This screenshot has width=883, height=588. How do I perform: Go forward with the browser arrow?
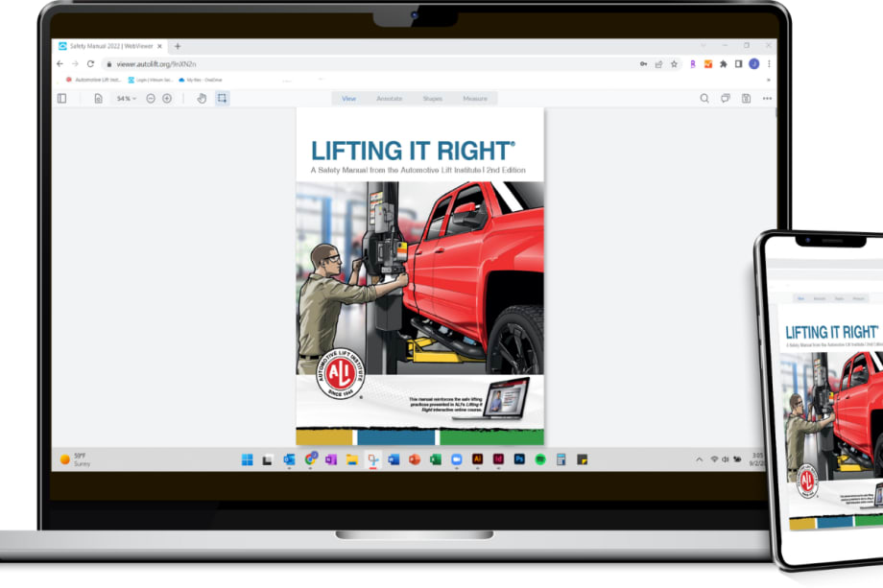point(75,64)
